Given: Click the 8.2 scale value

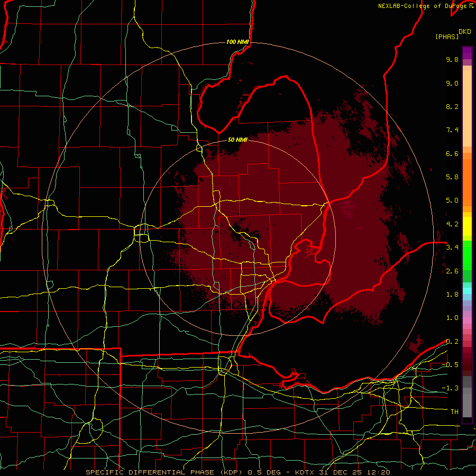Looking at the screenshot, I should 452,106.
